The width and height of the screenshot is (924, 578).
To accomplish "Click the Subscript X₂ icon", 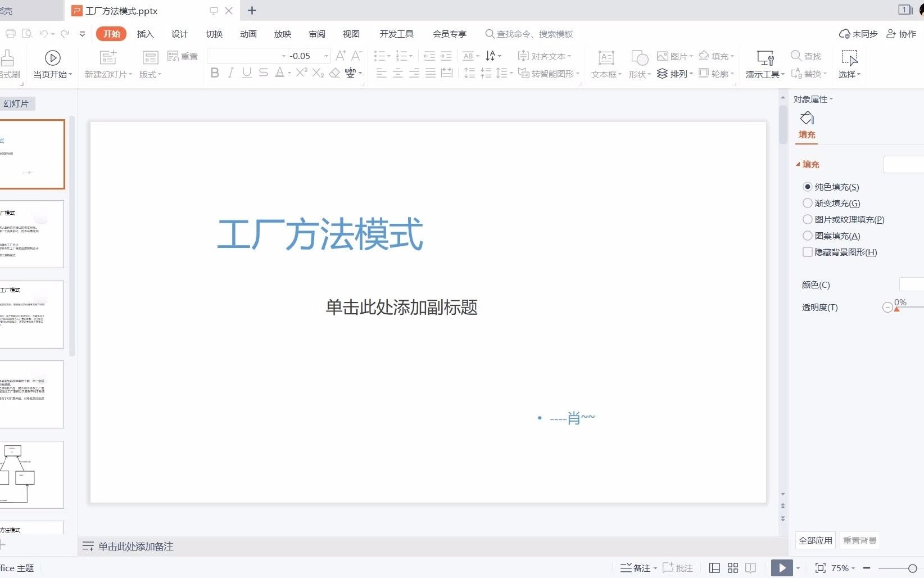I will (318, 73).
